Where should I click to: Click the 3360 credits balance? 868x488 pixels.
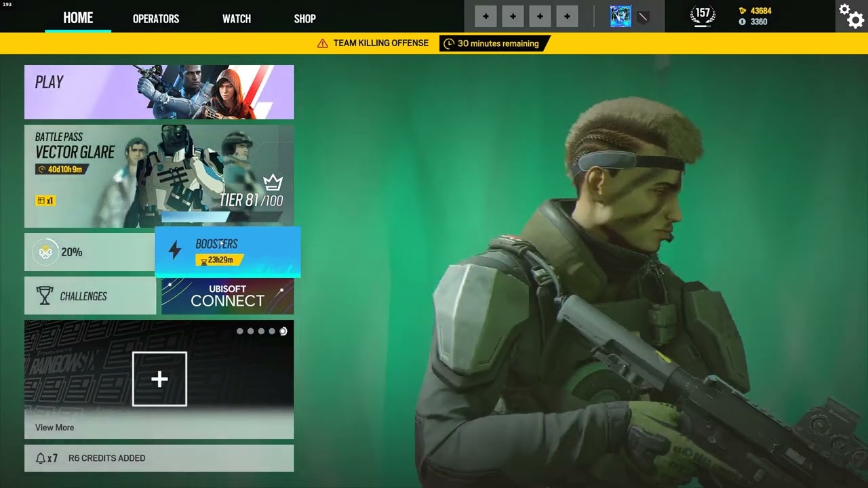(759, 22)
